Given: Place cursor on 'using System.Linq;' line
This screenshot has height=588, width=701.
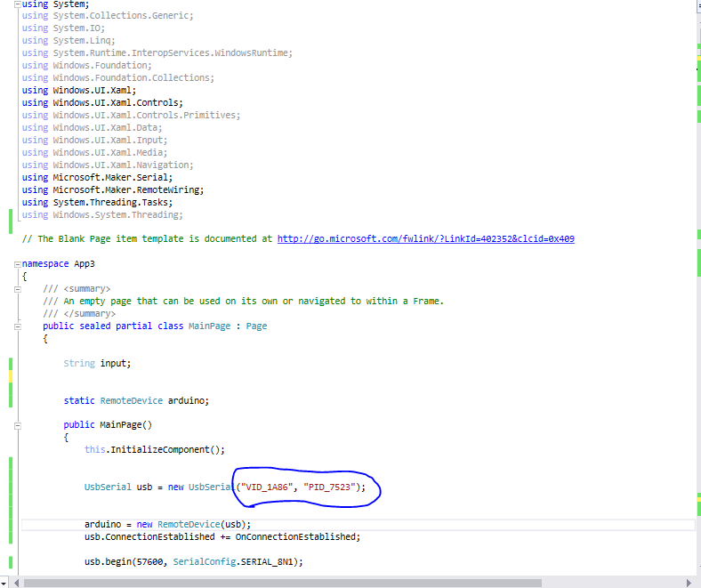Looking at the screenshot, I should click(x=68, y=41).
